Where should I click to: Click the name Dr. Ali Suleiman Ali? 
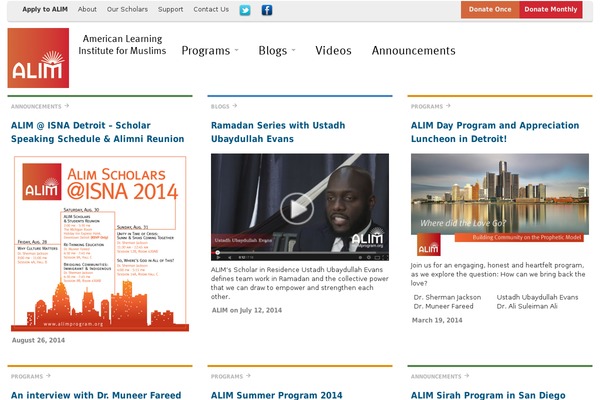[527, 306]
